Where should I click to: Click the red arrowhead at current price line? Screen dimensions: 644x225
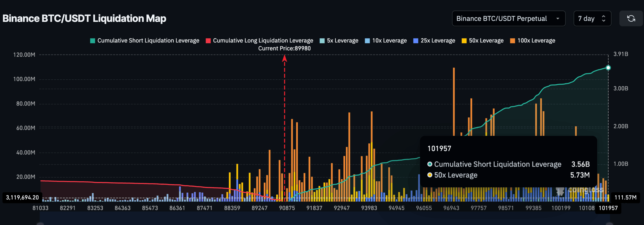285,59
